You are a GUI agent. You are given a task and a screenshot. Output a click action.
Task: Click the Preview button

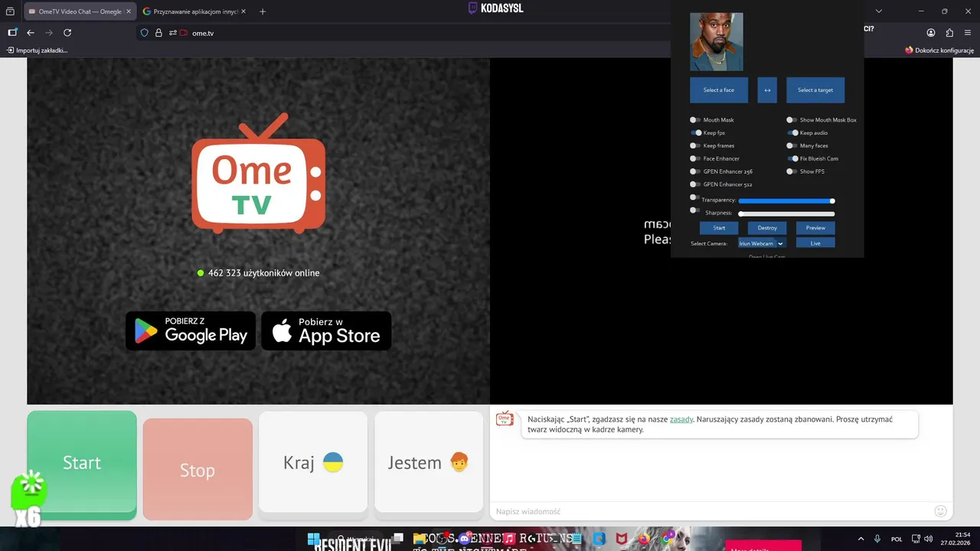[815, 228]
